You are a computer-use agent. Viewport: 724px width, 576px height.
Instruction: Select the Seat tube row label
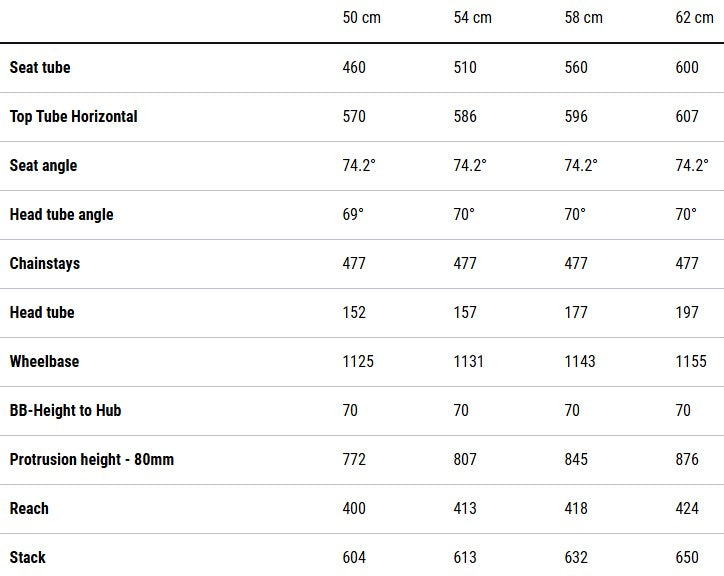40,68
